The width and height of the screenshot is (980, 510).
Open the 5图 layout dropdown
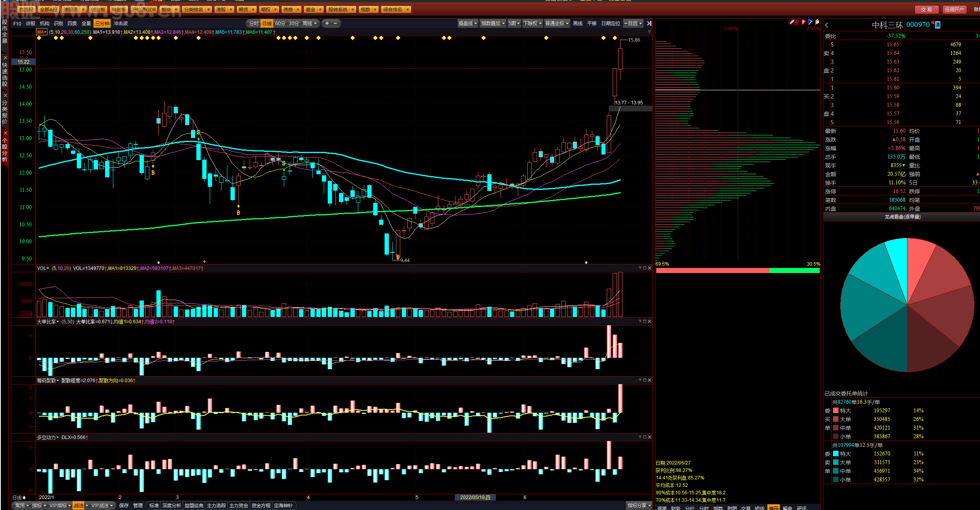[x=514, y=24]
